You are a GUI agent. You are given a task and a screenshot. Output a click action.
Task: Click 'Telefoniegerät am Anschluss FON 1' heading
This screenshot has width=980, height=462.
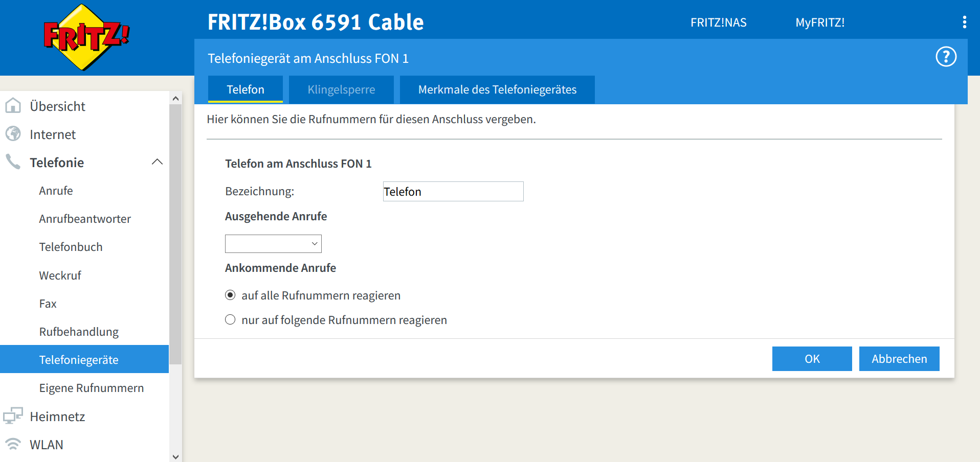click(x=308, y=58)
